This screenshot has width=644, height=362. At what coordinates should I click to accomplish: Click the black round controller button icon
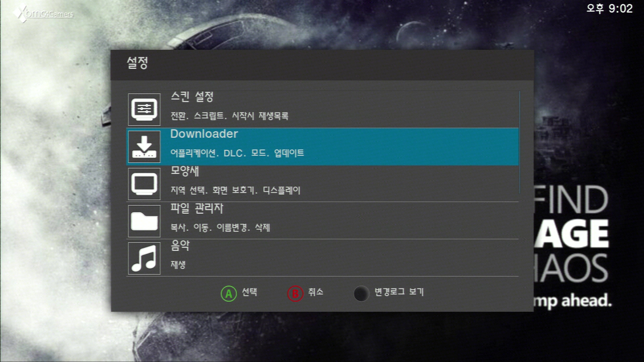361,294
